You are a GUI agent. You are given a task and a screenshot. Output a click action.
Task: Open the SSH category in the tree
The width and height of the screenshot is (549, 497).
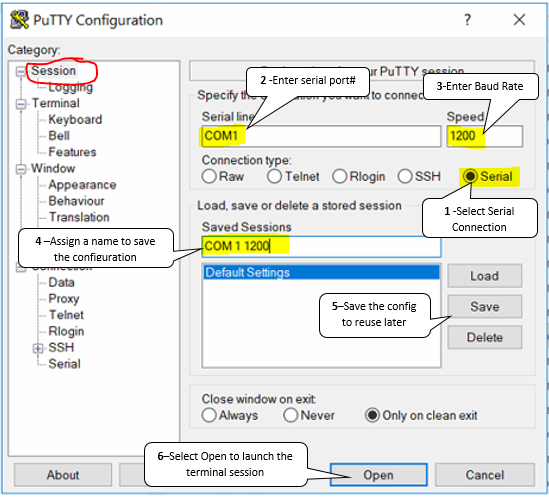(61, 347)
